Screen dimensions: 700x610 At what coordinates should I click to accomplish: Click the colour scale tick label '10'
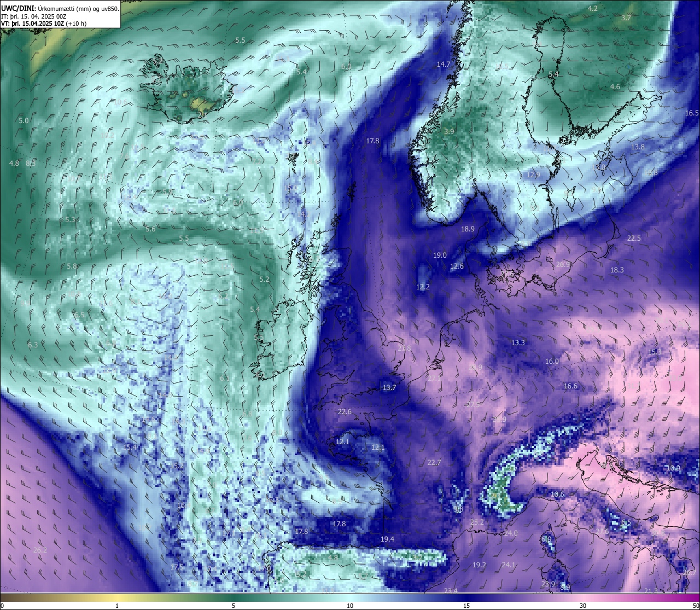click(x=350, y=606)
